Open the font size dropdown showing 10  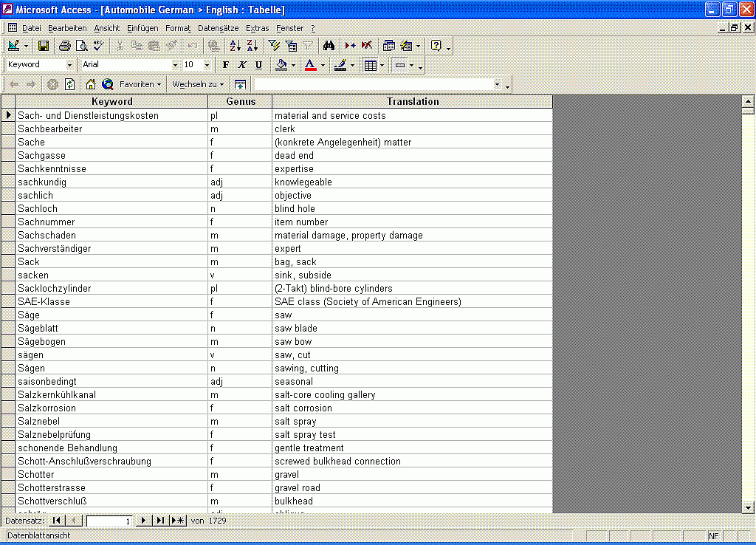[208, 65]
